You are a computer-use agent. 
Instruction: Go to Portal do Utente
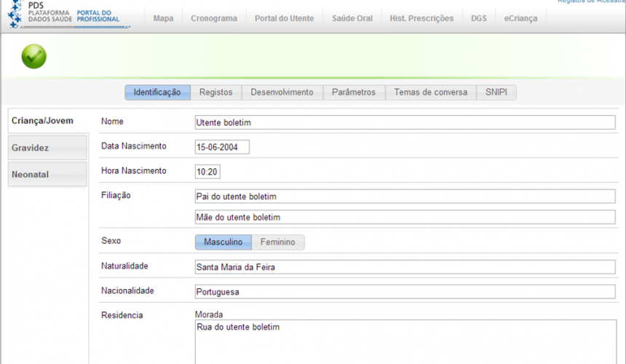284,18
